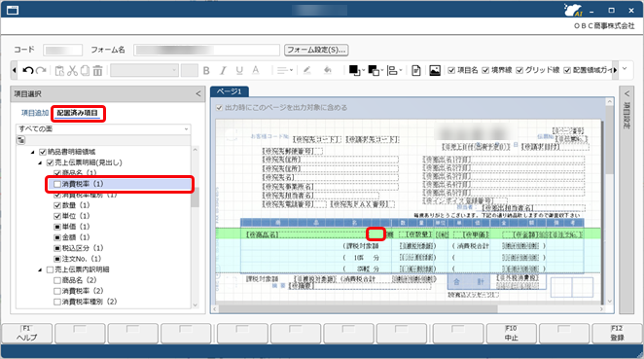Redo the last undone edit

(x=41, y=71)
